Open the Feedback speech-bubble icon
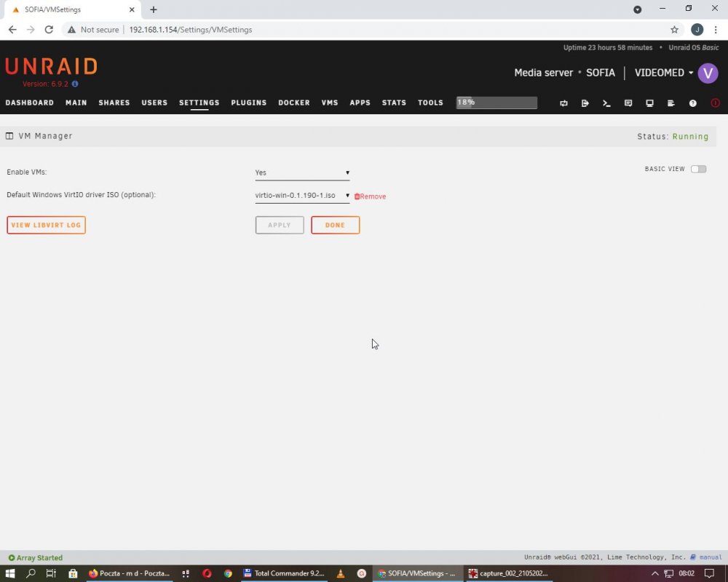The width and height of the screenshot is (728, 582). point(628,103)
